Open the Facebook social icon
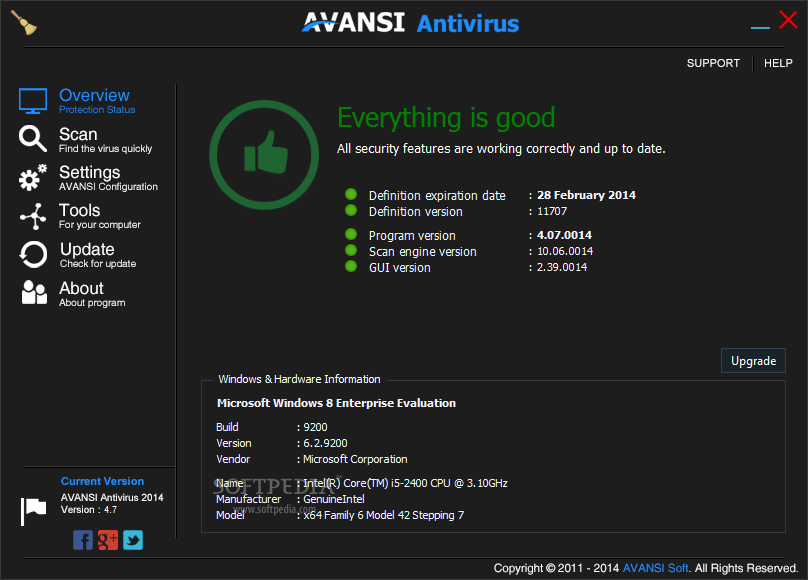 coord(83,540)
